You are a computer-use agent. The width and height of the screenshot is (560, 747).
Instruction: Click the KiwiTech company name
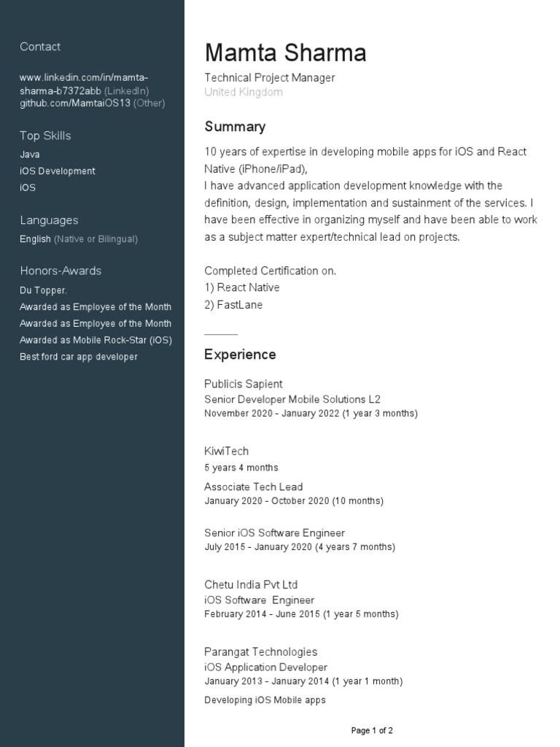[x=226, y=451]
